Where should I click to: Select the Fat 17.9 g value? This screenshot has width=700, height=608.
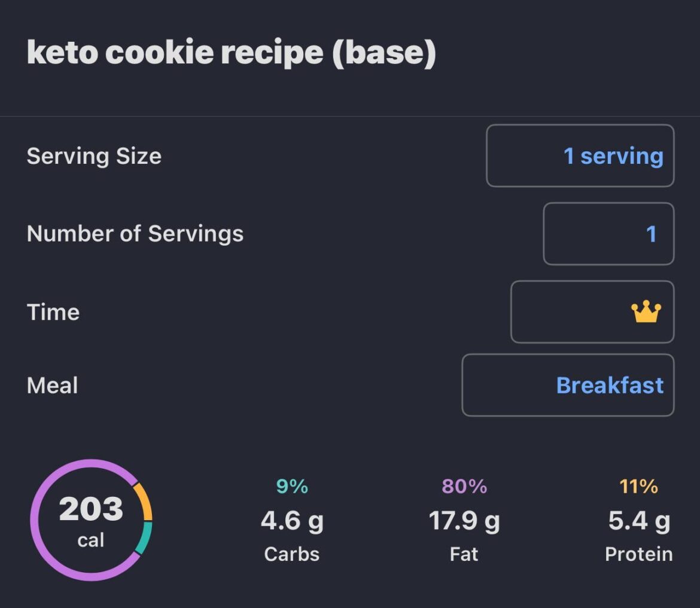point(462,520)
